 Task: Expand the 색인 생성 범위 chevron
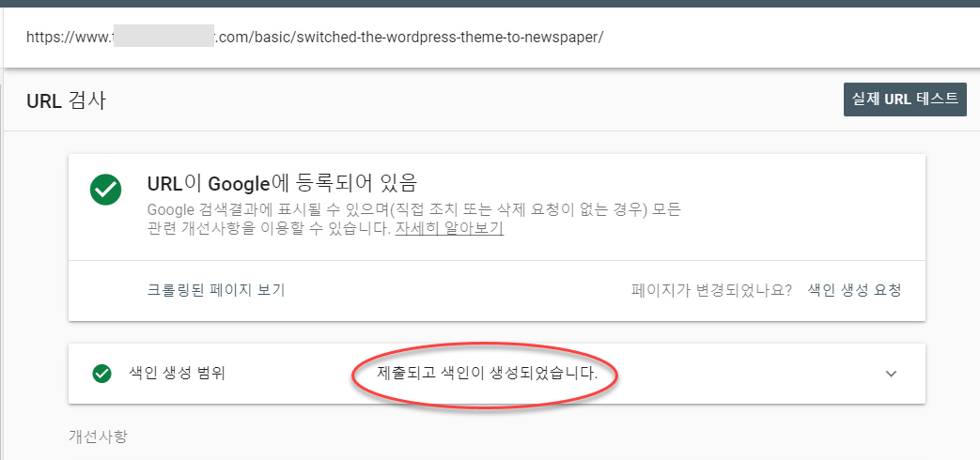(892, 374)
